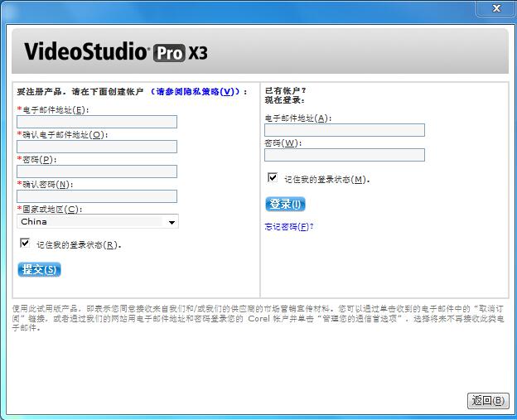
Task: Click the blue 登录(I) login button
Action: pyautogui.click(x=285, y=204)
